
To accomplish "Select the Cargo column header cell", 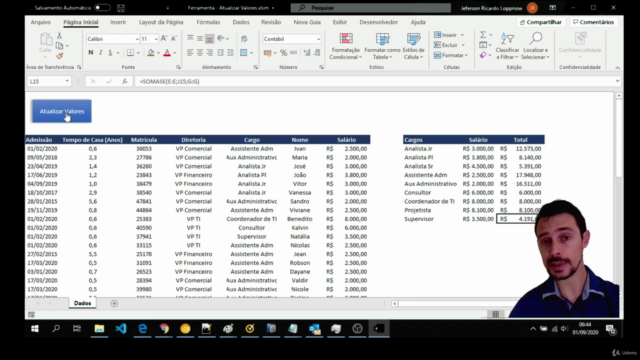I will click(251, 140).
